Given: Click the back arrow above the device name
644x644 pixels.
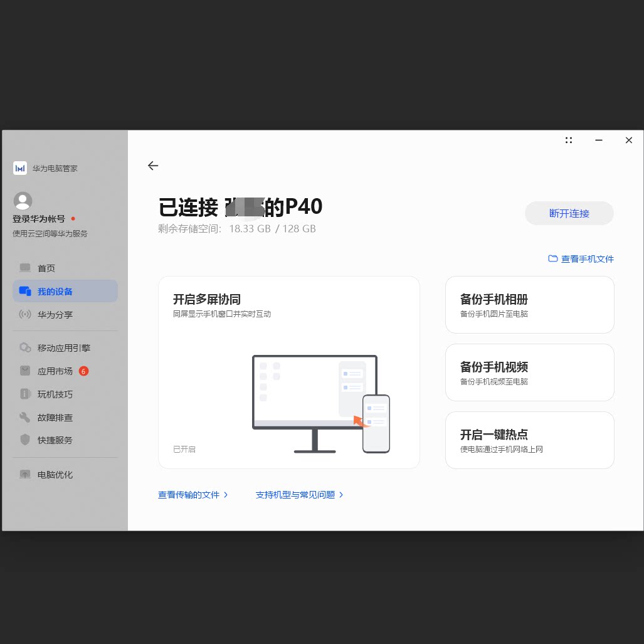Looking at the screenshot, I should click(x=153, y=166).
